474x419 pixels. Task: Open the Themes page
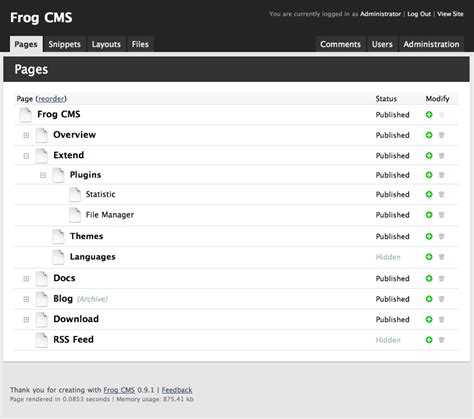(x=86, y=236)
